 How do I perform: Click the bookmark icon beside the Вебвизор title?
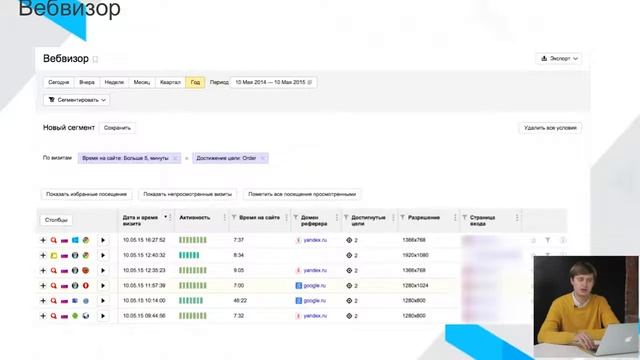point(95,60)
